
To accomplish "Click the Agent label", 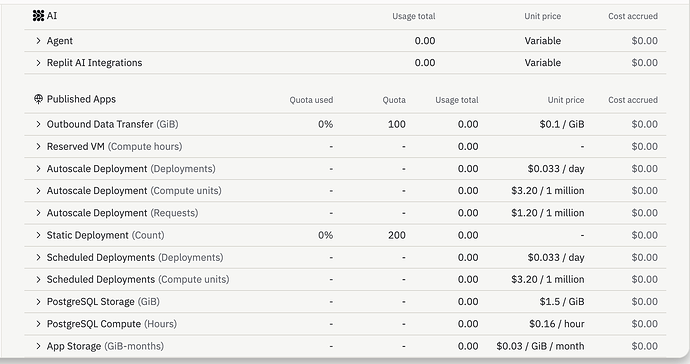I will [x=60, y=41].
